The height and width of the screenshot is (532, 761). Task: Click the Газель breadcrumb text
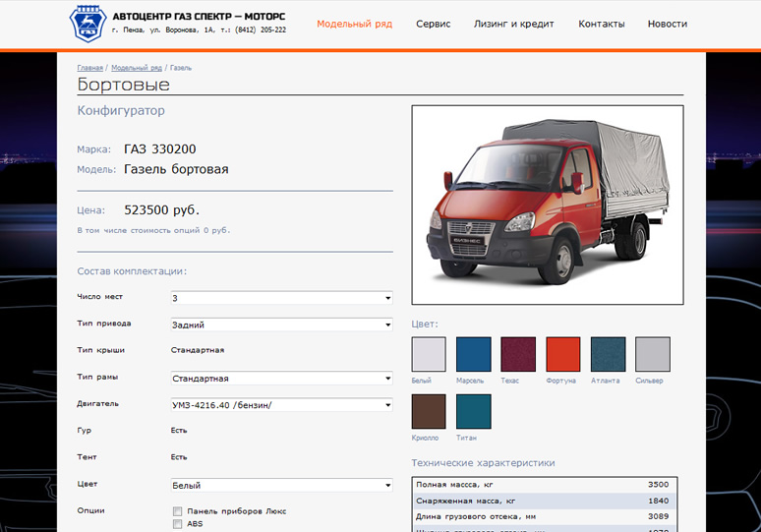click(x=181, y=68)
